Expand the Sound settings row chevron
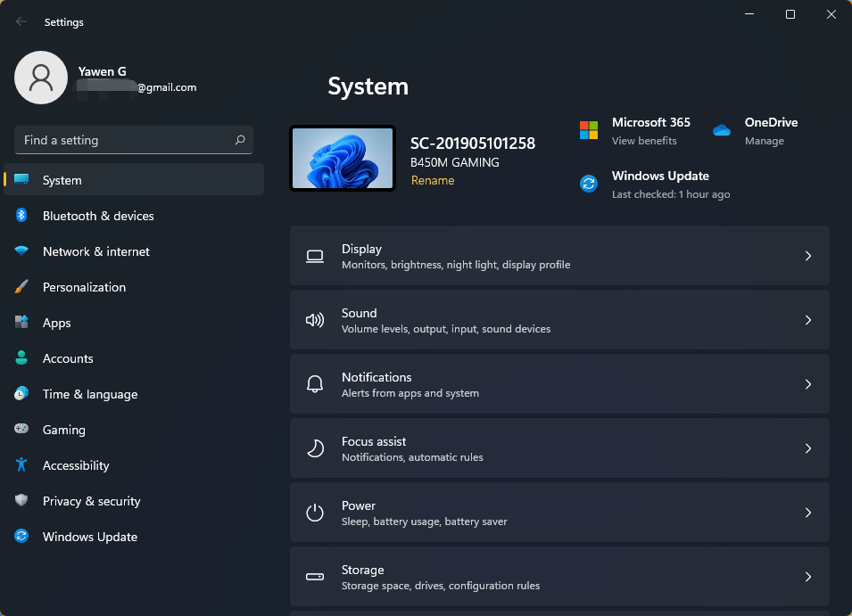Screen dimensions: 852x616 point(808,320)
